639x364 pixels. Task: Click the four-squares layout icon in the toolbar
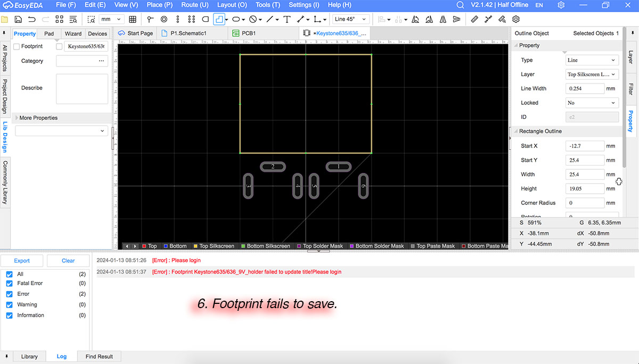[x=59, y=19]
